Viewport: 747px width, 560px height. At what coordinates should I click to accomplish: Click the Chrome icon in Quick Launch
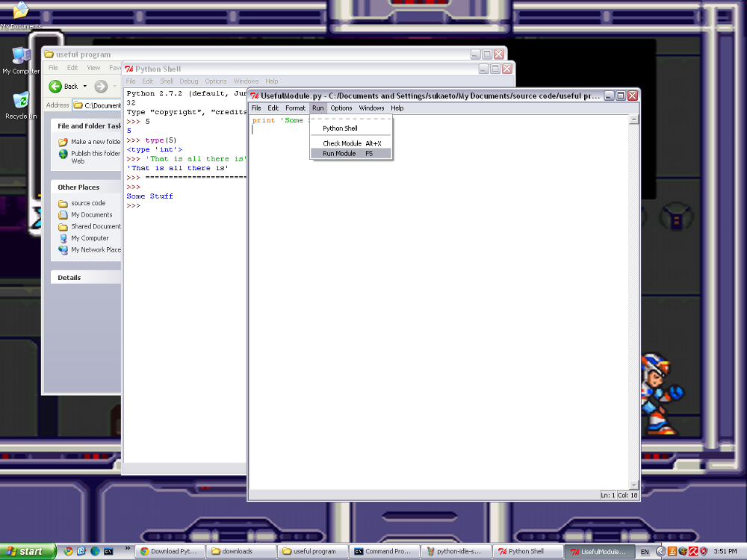tap(68, 552)
